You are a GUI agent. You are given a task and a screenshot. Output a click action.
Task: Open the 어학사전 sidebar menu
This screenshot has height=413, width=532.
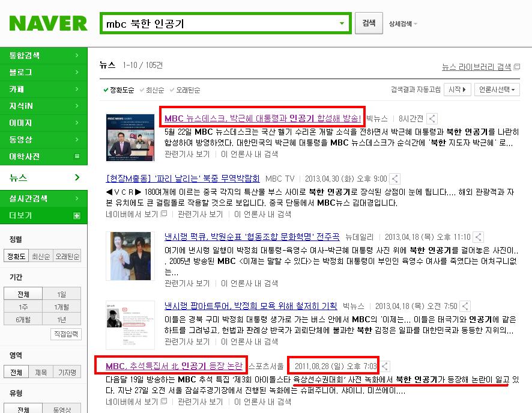pyautogui.click(x=44, y=156)
